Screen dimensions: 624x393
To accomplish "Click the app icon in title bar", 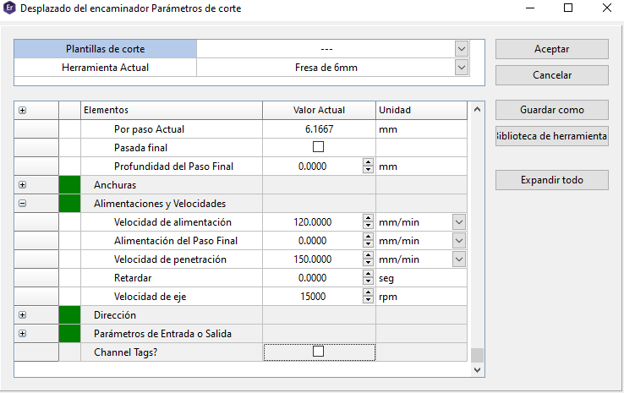I will point(9,8).
